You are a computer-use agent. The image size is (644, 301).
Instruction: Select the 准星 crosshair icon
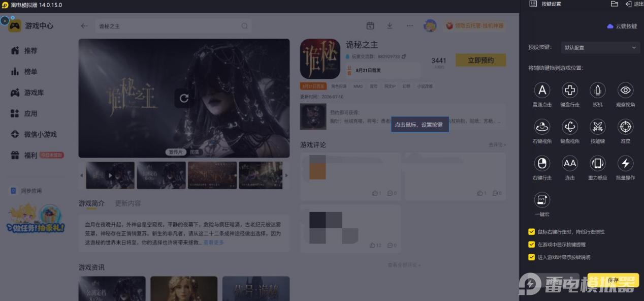[x=625, y=127]
